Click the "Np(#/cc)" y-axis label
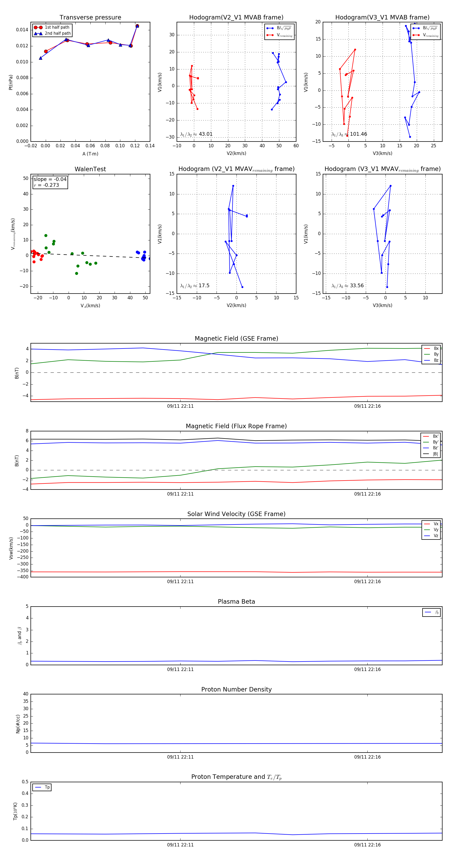This screenshot has width=473, height=868. 18,723
